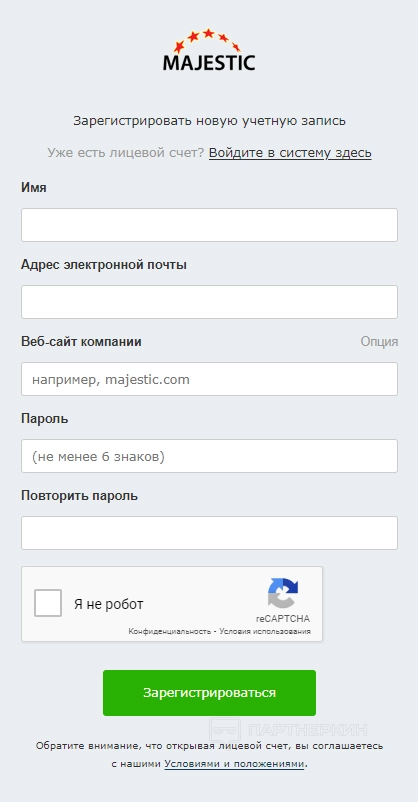418x802 pixels.
Task: Click the Majestic logo at the top
Action: (x=209, y=50)
